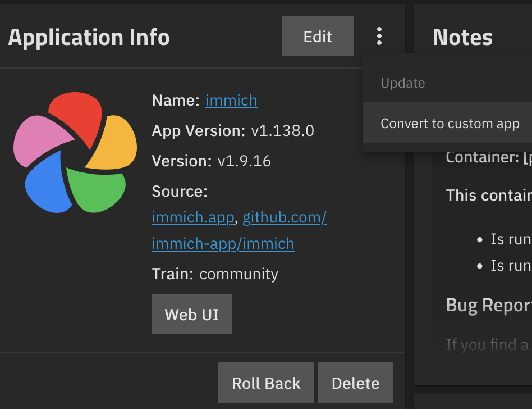Click the Name: label
Image resolution: width=532 pixels, height=409 pixels.
tap(176, 100)
